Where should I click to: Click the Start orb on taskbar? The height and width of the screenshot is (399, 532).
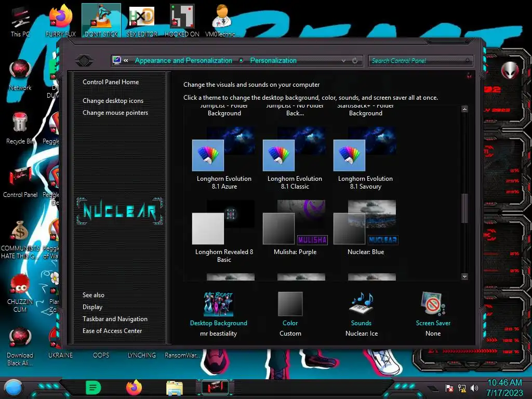pos(14,388)
